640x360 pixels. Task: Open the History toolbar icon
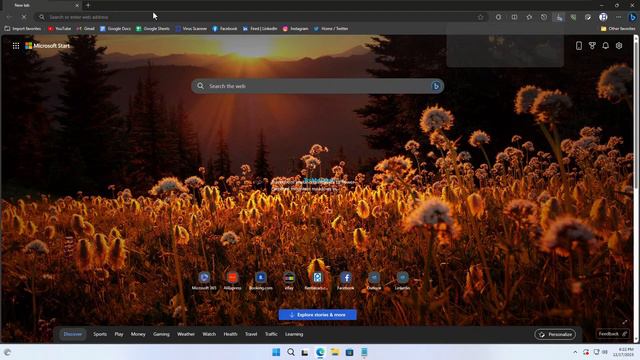tap(544, 17)
